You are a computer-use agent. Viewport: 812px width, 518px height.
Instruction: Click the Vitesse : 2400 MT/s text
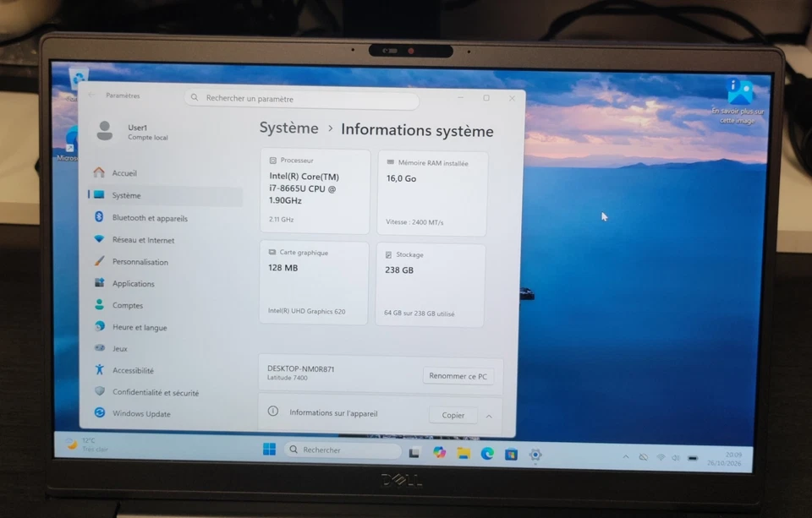(414, 222)
